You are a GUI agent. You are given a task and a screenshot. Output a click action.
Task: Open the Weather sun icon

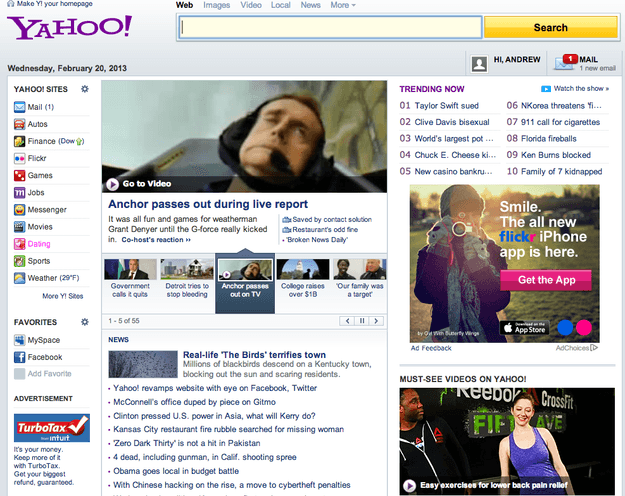point(20,278)
